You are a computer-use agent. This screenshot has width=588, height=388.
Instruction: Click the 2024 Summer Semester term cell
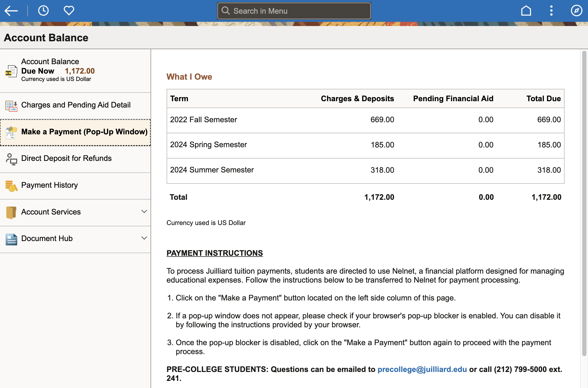coord(212,170)
